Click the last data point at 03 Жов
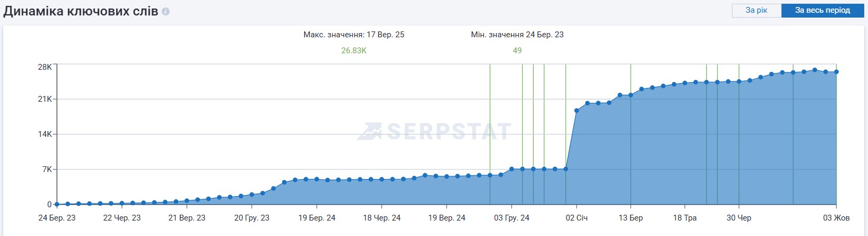 point(836,72)
